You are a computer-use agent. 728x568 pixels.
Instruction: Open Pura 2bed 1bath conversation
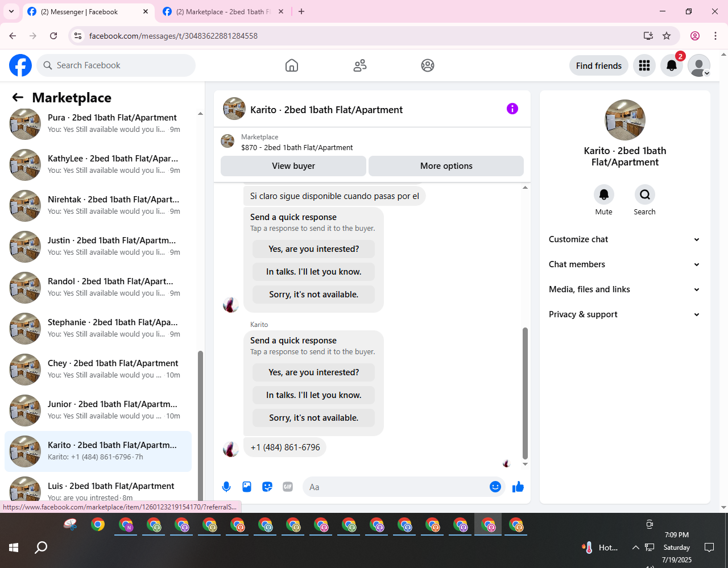pos(98,123)
